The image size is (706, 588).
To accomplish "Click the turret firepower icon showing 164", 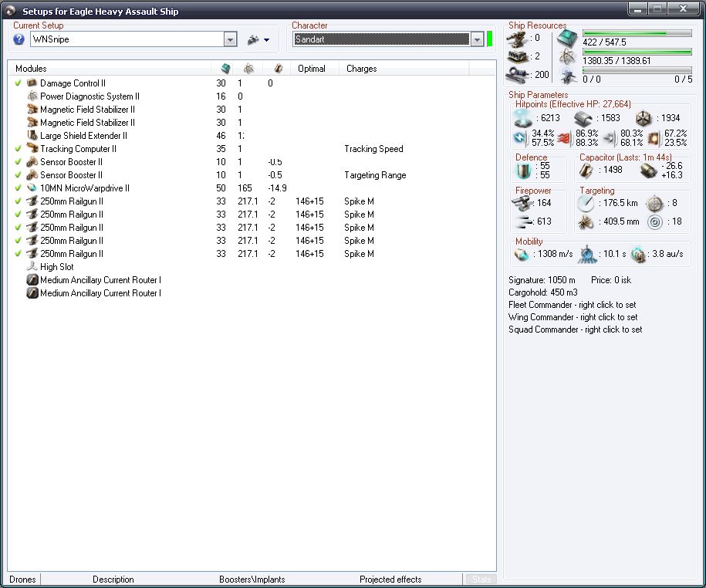I will [x=522, y=204].
